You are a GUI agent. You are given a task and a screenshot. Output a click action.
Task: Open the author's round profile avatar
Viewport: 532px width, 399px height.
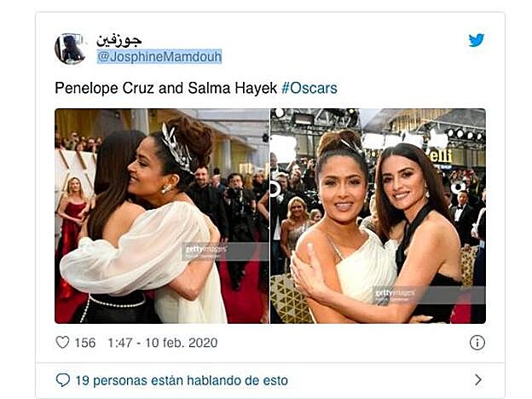(x=70, y=49)
